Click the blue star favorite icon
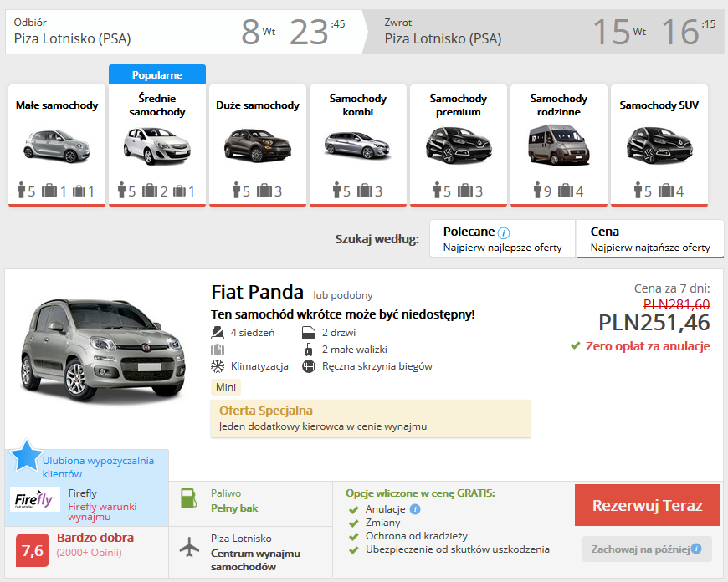Viewport: 728px width, 582px height. (x=26, y=456)
